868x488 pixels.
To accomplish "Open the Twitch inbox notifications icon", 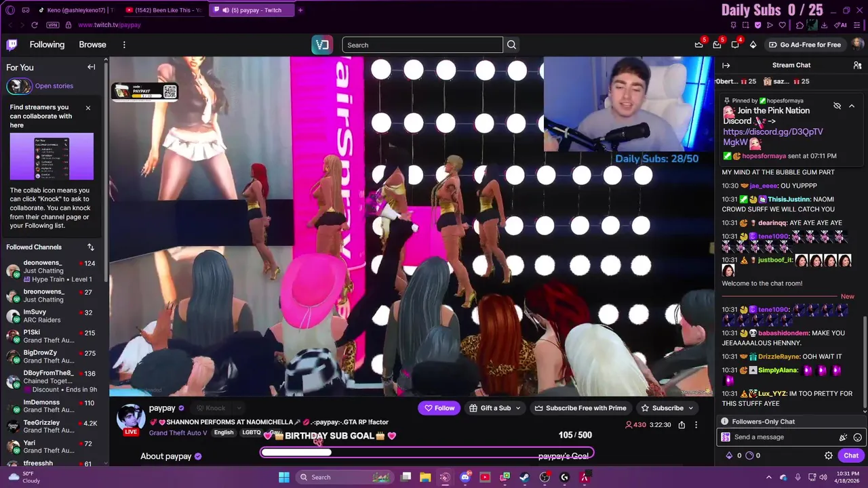I will 717,45.
